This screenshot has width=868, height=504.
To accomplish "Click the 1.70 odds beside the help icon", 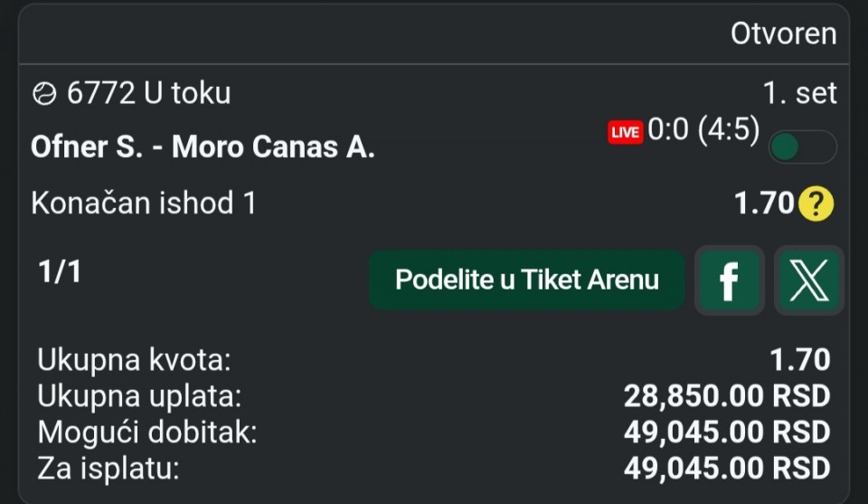I will point(764,204).
